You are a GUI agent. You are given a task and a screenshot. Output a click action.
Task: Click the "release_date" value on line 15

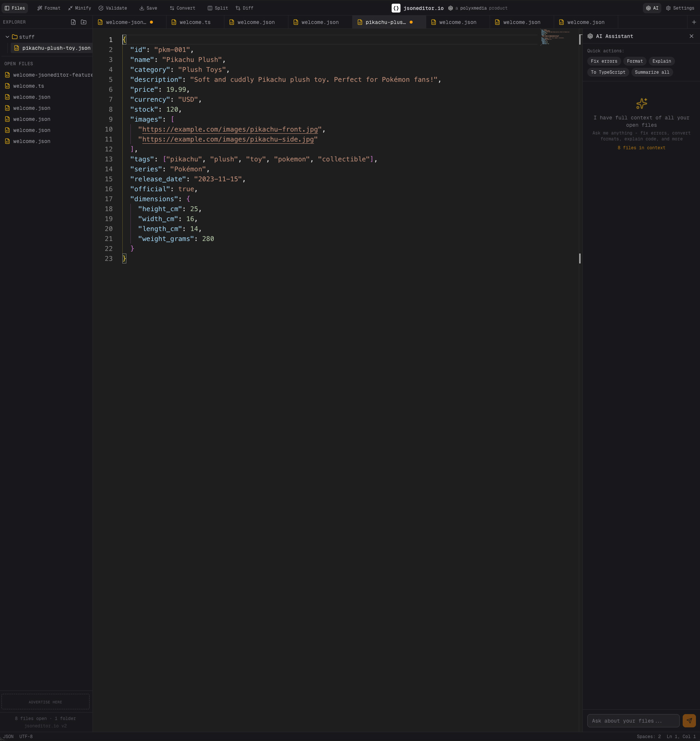[218, 179]
